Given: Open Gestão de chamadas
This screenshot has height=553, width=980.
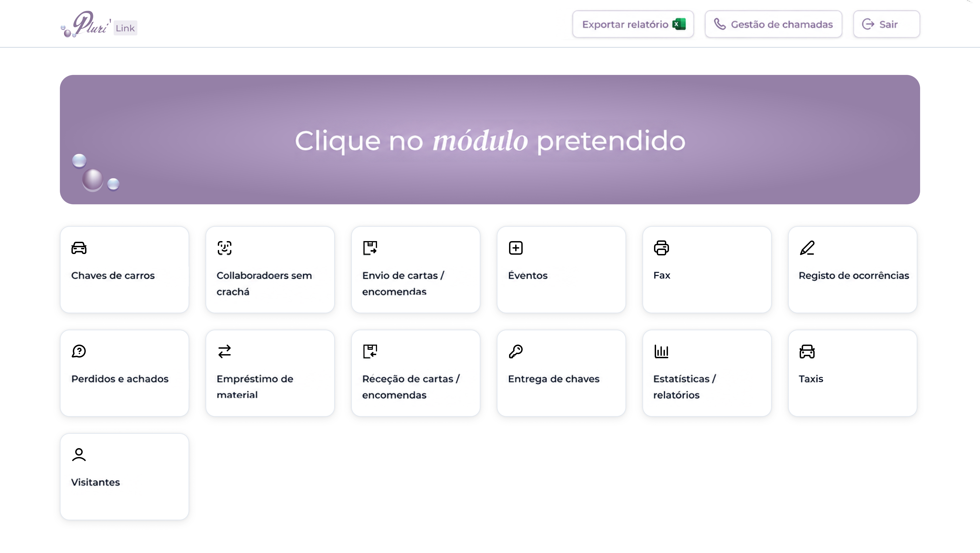Looking at the screenshot, I should coord(773,24).
